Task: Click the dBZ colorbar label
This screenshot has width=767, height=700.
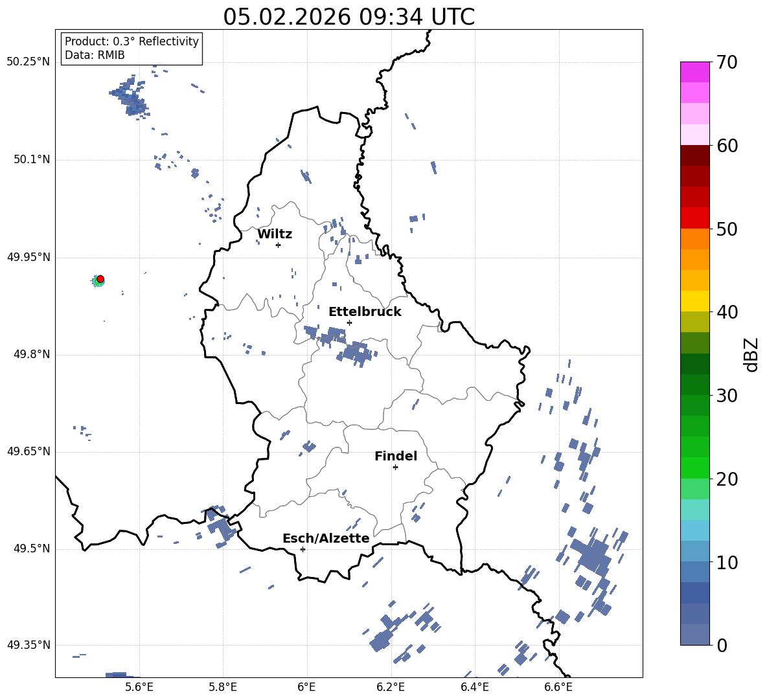Action: [x=751, y=354]
